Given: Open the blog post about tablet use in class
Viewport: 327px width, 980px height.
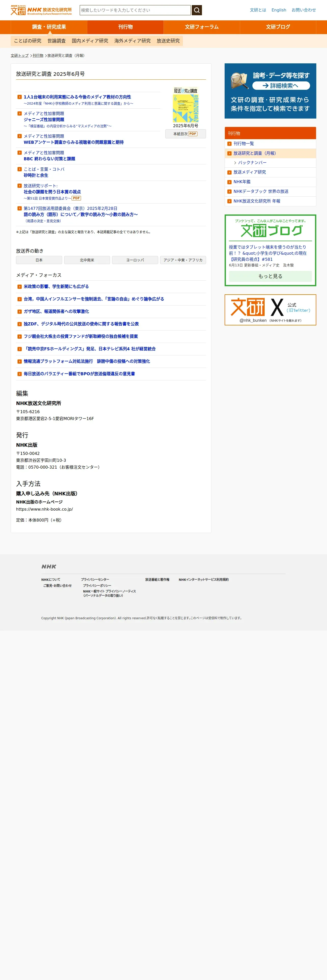Looking at the screenshot, I should [x=268, y=253].
